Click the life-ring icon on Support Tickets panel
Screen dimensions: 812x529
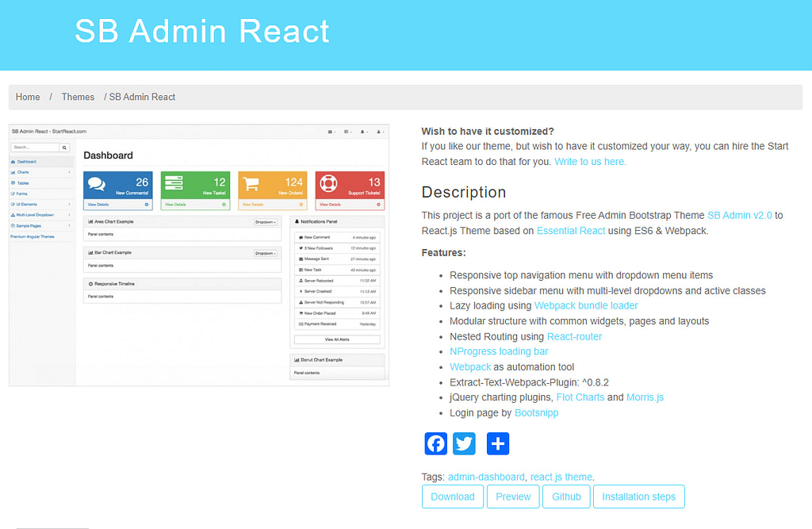pos(328,183)
